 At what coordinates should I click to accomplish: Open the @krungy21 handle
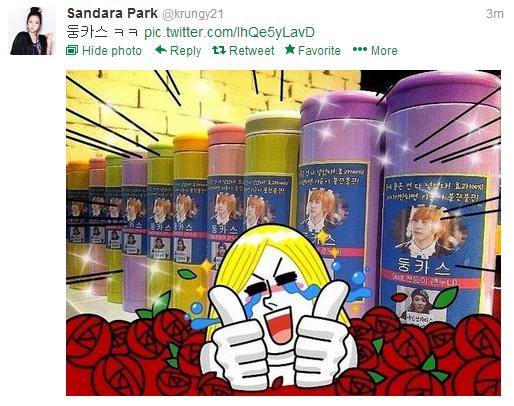click(x=193, y=14)
